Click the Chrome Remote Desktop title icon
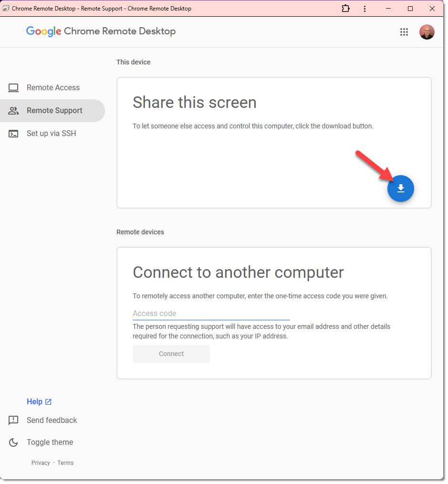Image resolution: width=448 pixels, height=484 pixels. point(6,8)
